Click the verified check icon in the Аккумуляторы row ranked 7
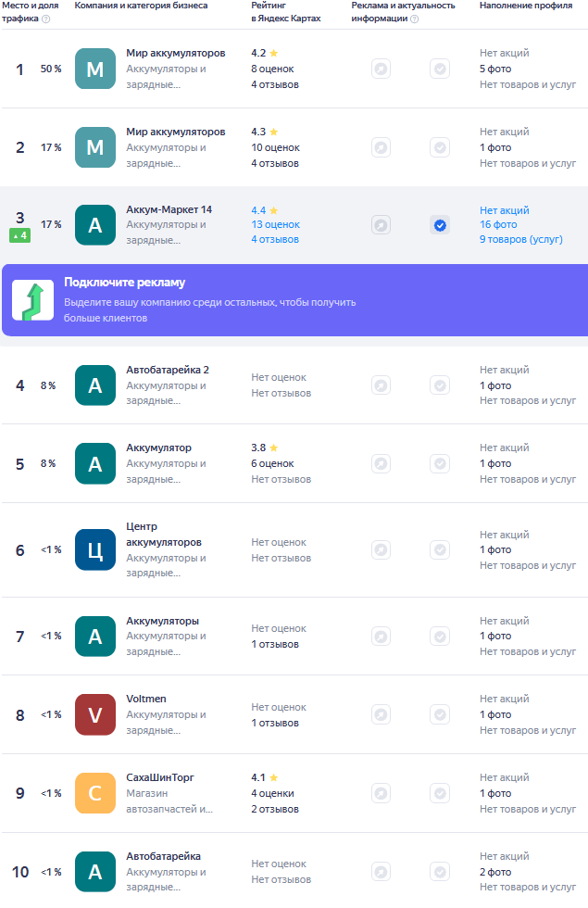The image size is (588, 908). point(440,637)
